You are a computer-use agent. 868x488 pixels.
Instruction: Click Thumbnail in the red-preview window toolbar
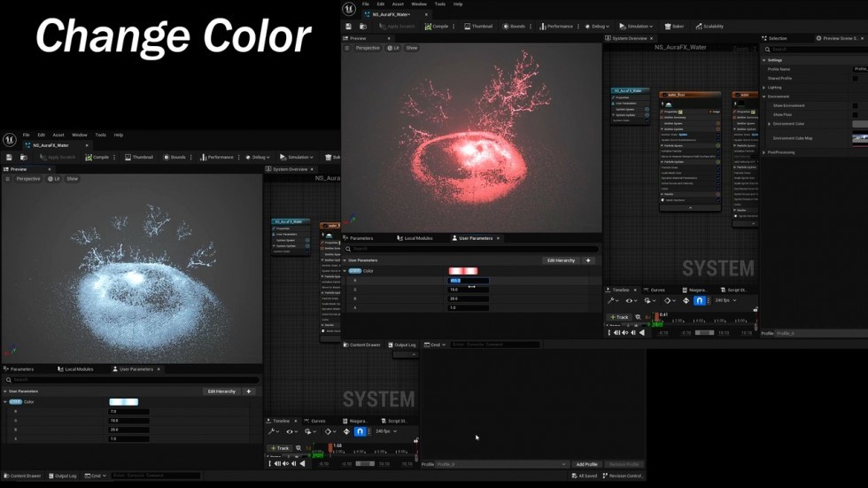pyautogui.click(x=479, y=26)
